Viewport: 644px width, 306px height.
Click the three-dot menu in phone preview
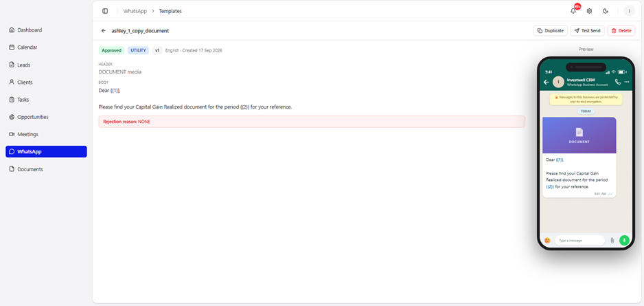tap(627, 82)
